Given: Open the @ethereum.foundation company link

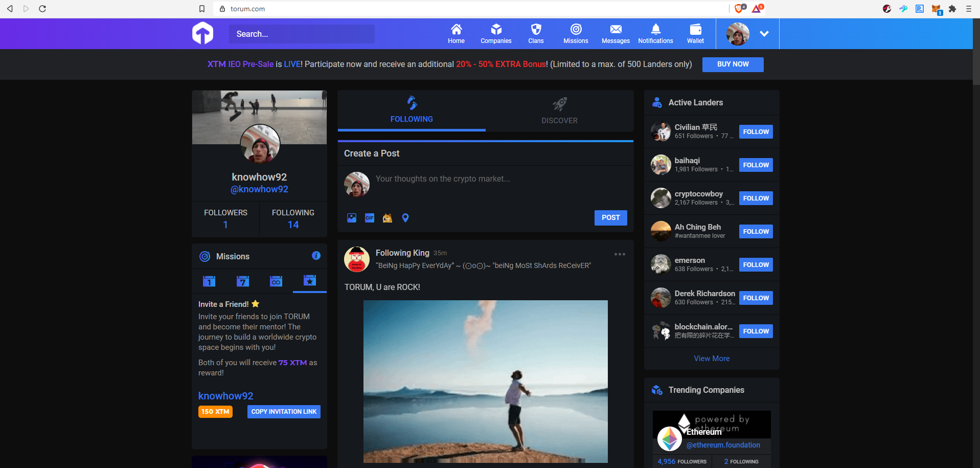Looking at the screenshot, I should (723, 445).
